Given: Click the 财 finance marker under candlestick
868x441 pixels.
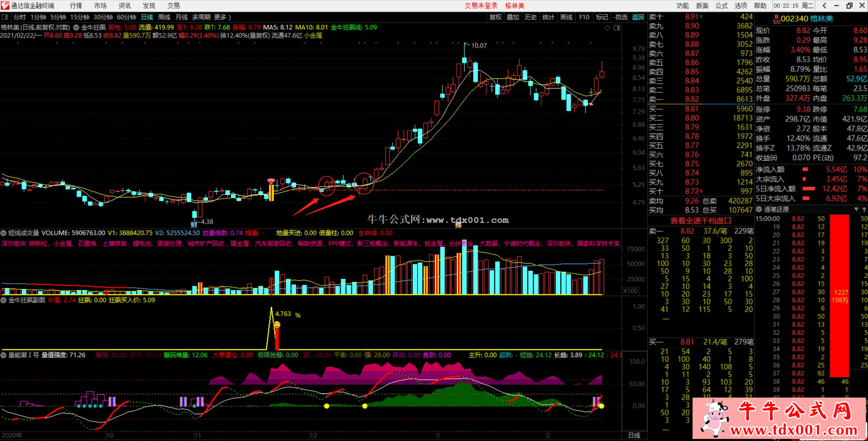Looking at the screenshot, I should 194,224.
